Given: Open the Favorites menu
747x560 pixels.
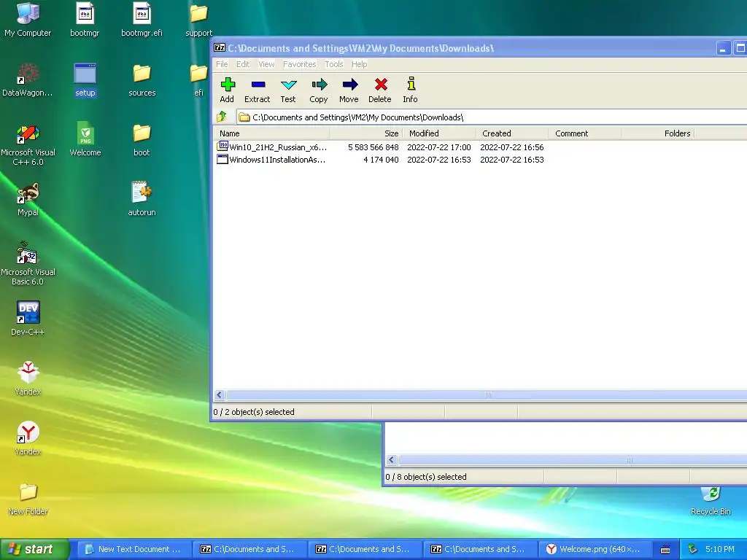Looking at the screenshot, I should 299,64.
